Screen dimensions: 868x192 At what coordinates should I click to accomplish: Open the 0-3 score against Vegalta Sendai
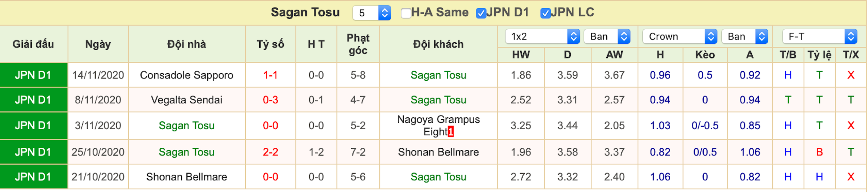tap(271, 100)
